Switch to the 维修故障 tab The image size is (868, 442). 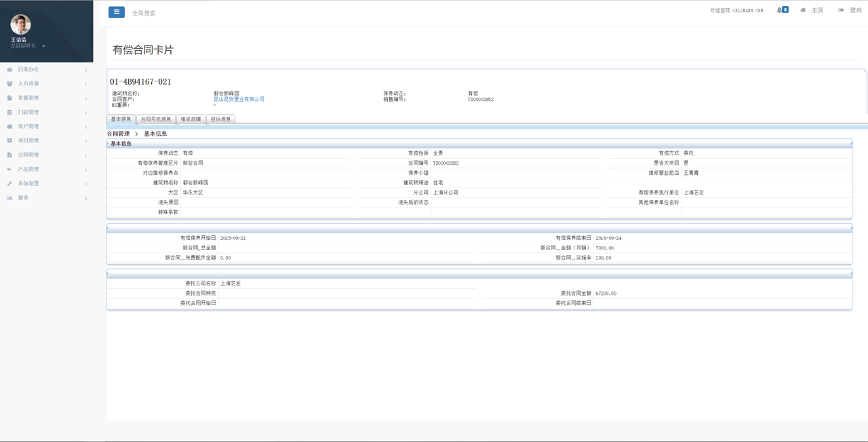[x=191, y=119]
